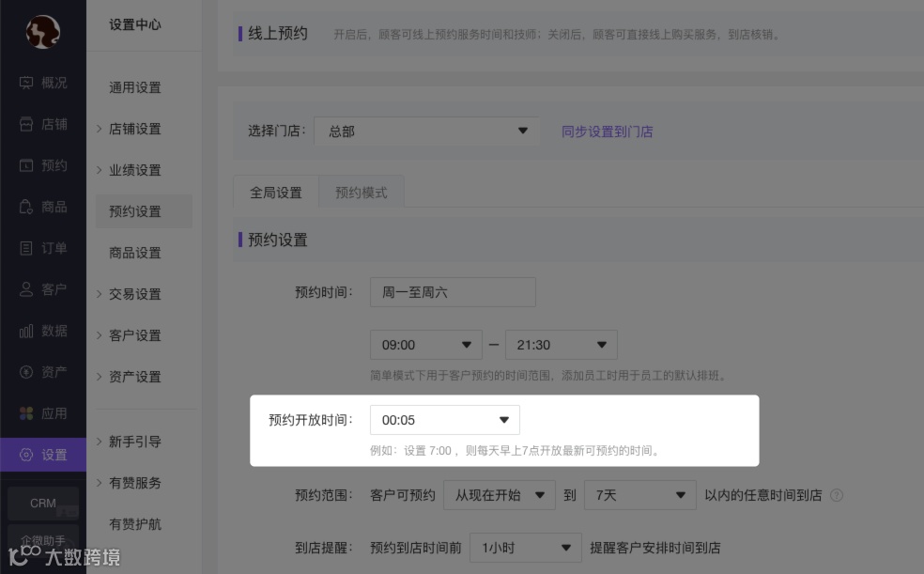This screenshot has height=574, width=924.
Task: Switch to the 全局设置 tab
Action: click(276, 193)
